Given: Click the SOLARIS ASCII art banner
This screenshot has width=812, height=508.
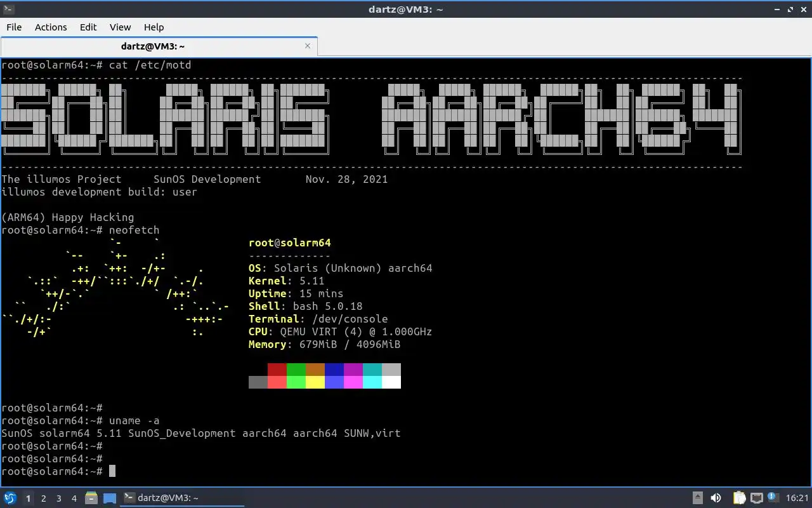Looking at the screenshot, I should (166, 119).
